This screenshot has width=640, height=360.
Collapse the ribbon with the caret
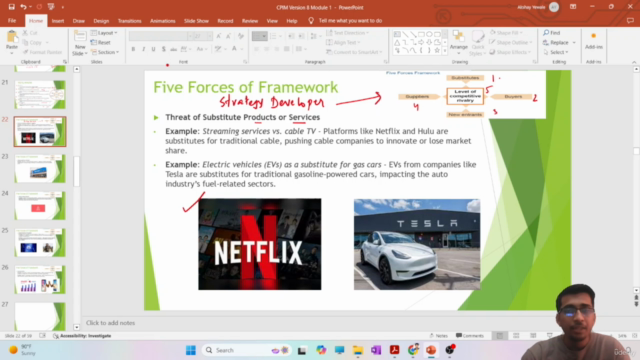[634, 62]
